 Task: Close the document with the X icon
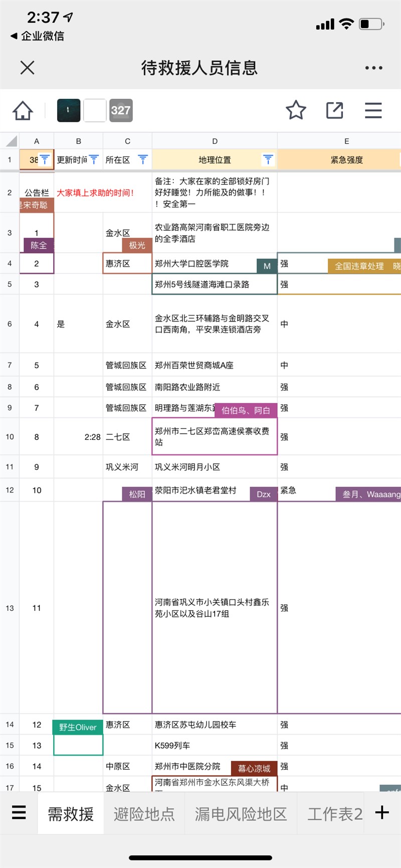coord(28,68)
